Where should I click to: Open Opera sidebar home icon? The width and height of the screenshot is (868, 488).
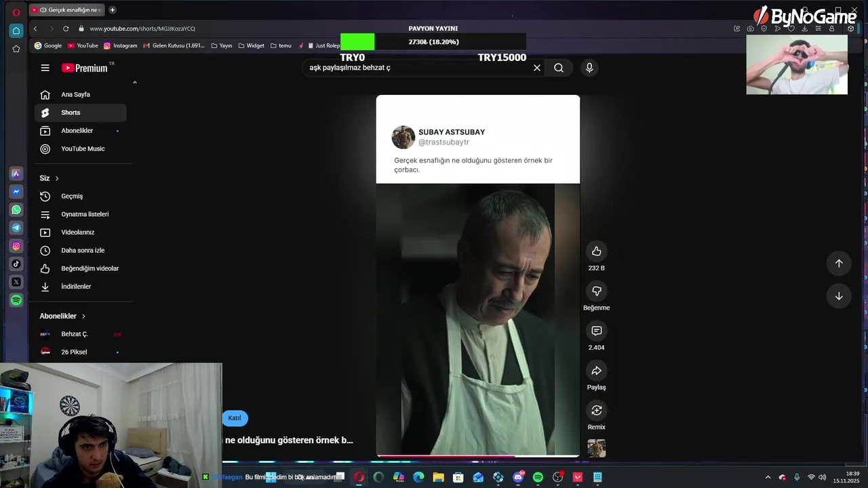16,30
